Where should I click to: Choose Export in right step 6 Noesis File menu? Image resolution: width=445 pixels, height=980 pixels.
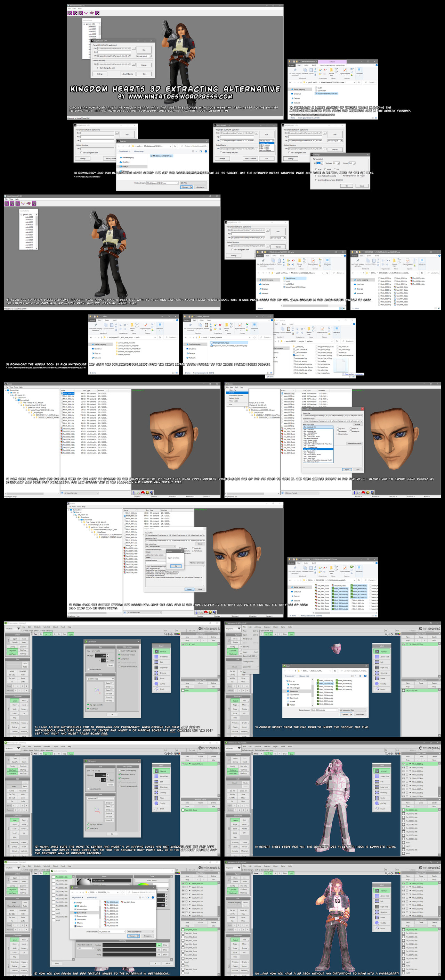(x=237, y=393)
